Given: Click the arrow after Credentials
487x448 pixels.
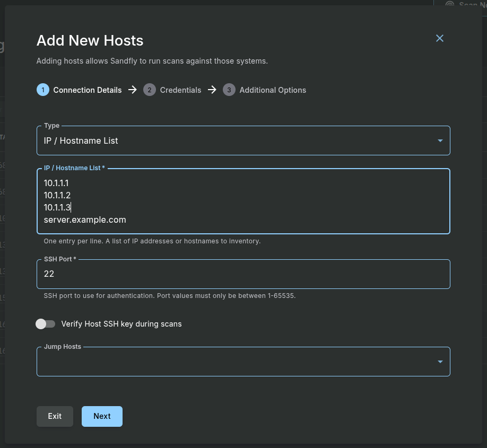Looking at the screenshot, I should [212, 90].
